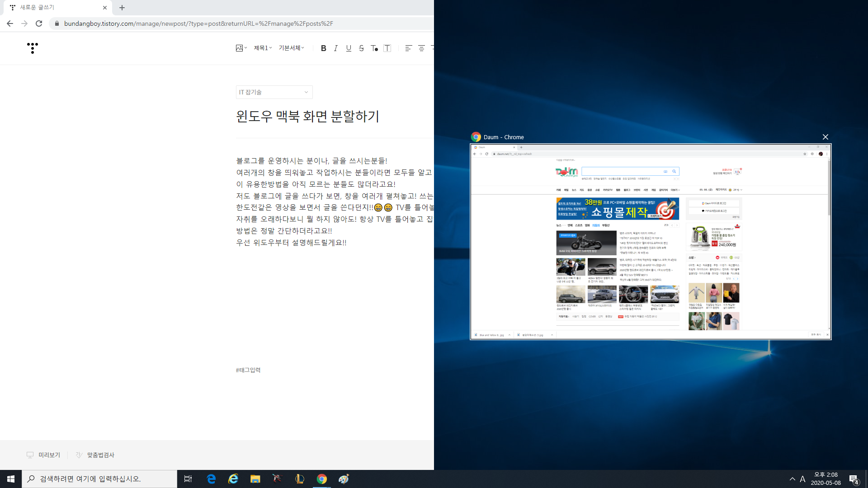This screenshot has height=488, width=868.
Task: Toggle underline text formatting
Action: (x=349, y=48)
